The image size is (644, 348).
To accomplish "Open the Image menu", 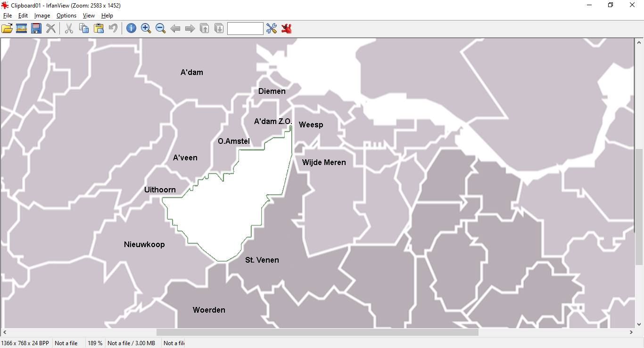I will click(x=42, y=16).
